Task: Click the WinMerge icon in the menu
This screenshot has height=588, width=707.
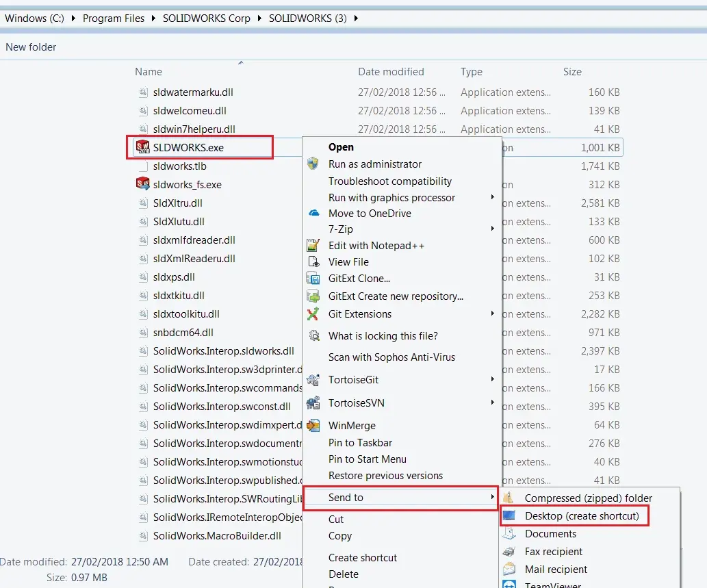Action: [313, 425]
